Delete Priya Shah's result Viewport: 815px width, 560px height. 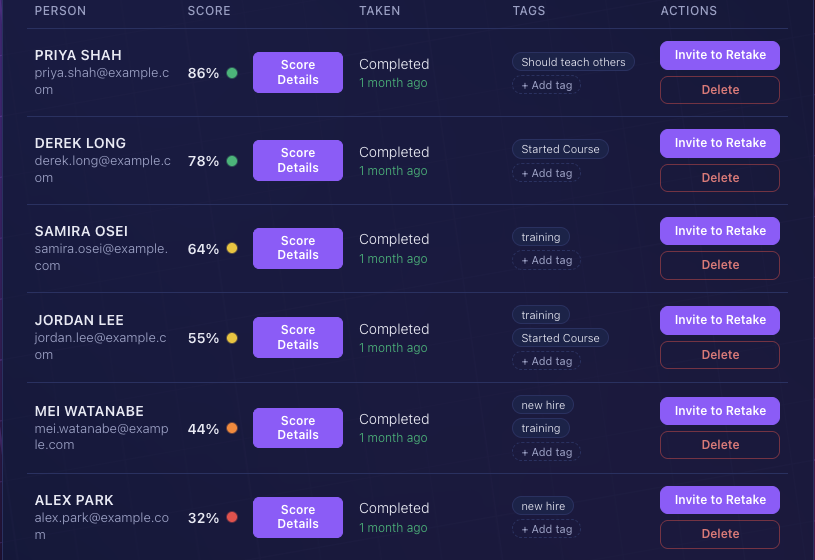(720, 90)
